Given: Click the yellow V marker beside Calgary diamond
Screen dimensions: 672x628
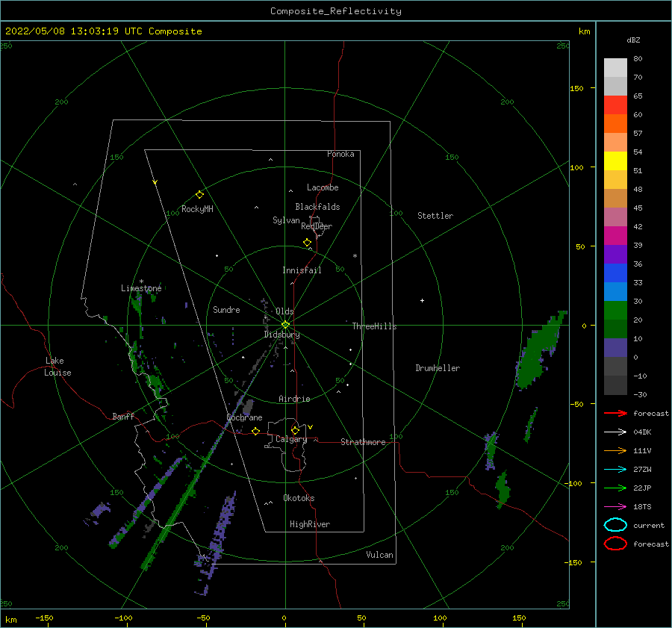Looking at the screenshot, I should (311, 427).
